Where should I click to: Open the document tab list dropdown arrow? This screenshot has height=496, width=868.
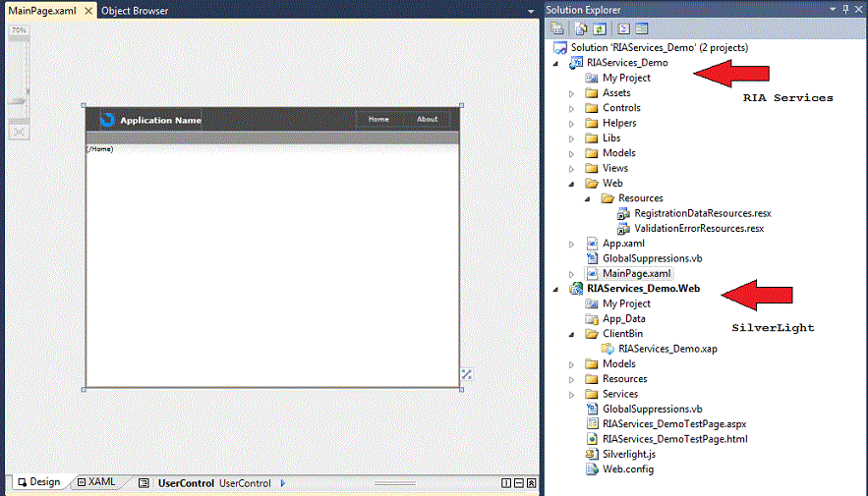[x=530, y=11]
